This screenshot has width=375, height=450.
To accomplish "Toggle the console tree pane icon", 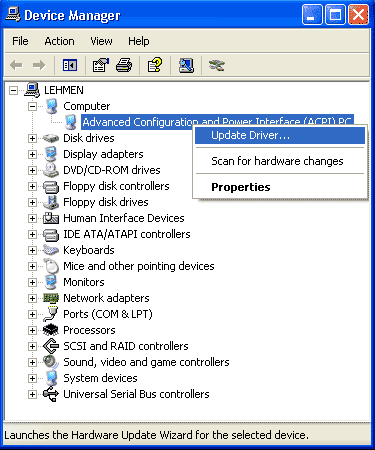I will (70, 65).
